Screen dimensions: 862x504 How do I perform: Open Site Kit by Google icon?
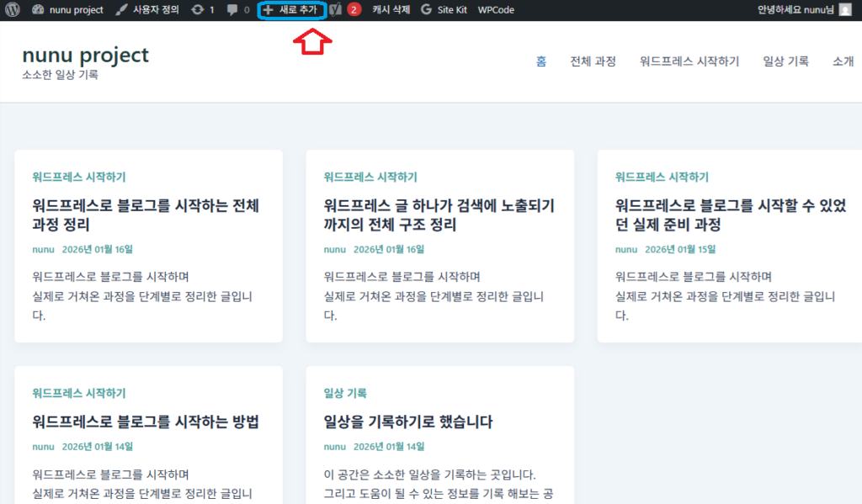tap(426, 10)
